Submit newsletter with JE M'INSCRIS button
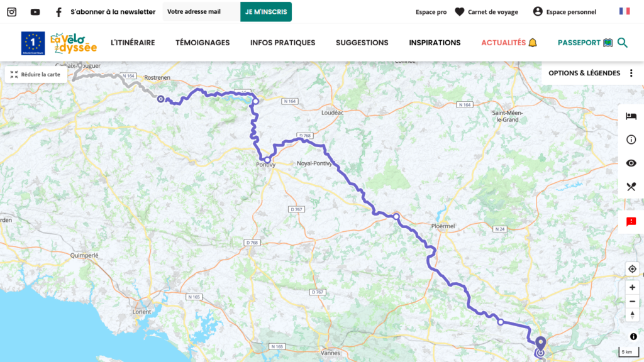 [266, 12]
